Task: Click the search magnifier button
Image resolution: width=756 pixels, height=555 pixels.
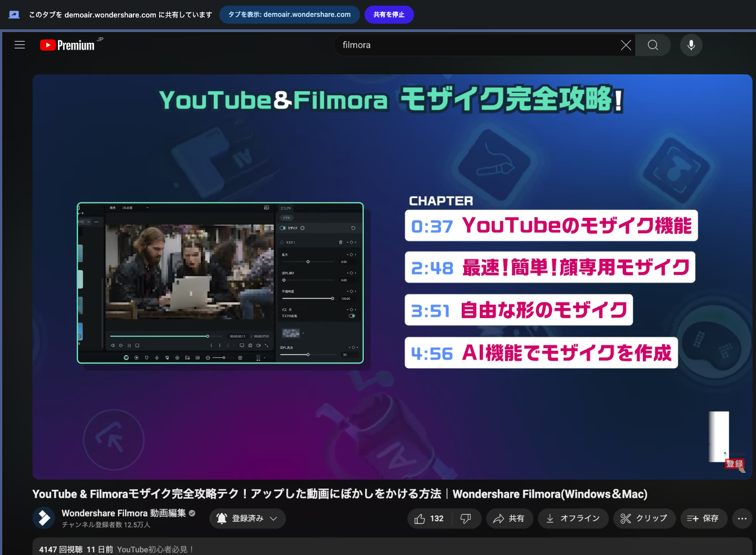Action: (x=653, y=45)
